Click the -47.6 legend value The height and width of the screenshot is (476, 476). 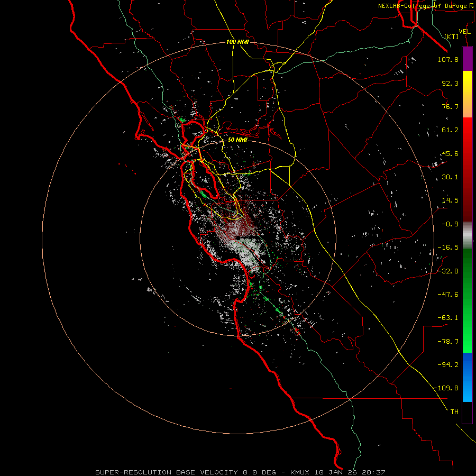(x=448, y=295)
